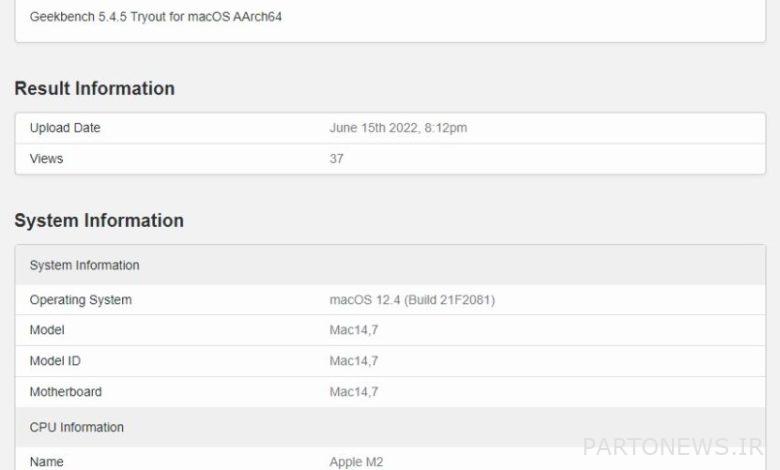The width and height of the screenshot is (780, 470).
Task: Select the Mac14,7 value in Model ID row
Action: coord(354,361)
